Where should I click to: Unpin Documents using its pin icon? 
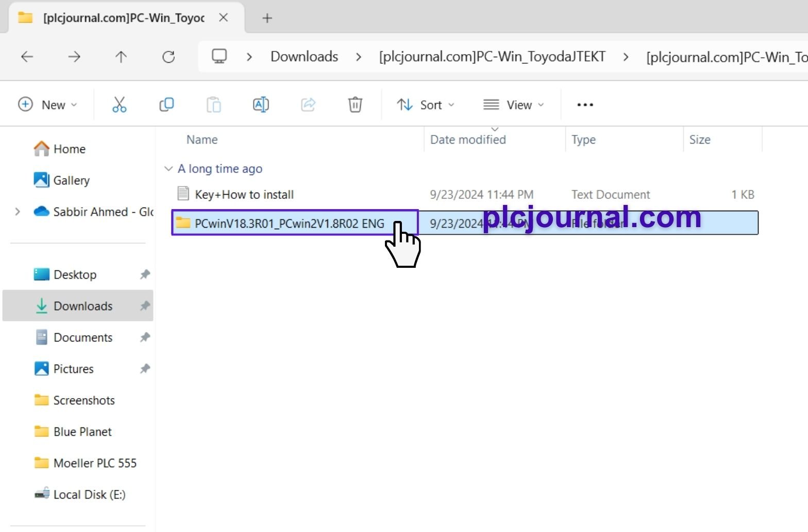[145, 337]
